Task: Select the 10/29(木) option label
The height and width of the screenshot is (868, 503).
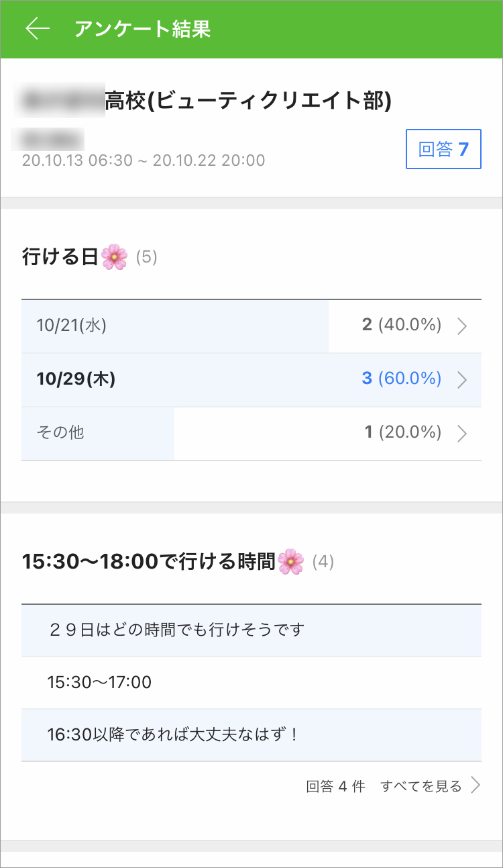Action: point(76,379)
